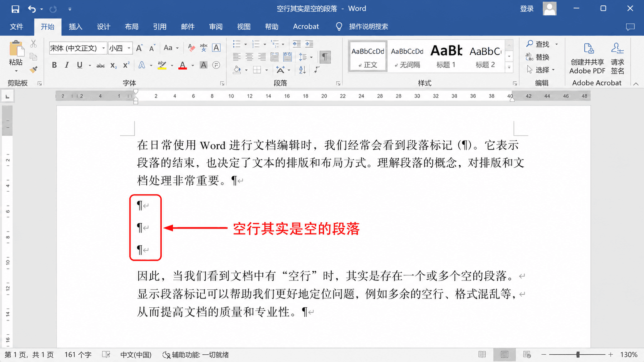Image resolution: width=644 pixels, height=362 pixels.
Task: Click the Undo arrow icon
Action: tap(32, 9)
